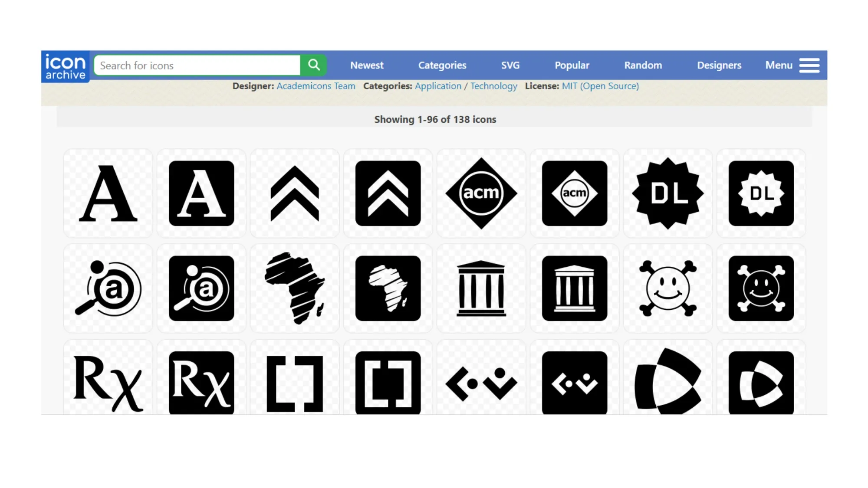Open the ACM diamond icon
This screenshot has width=868, height=488.
pos(481,193)
